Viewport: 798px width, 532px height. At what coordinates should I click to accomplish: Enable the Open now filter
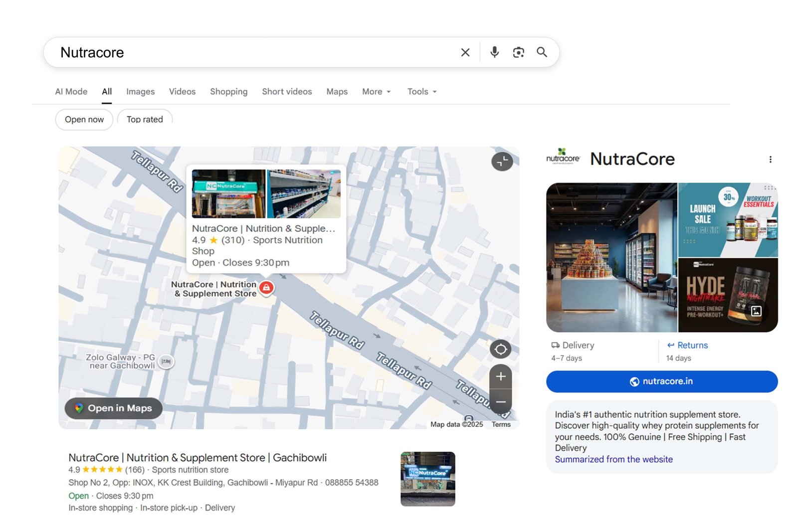pyautogui.click(x=84, y=119)
